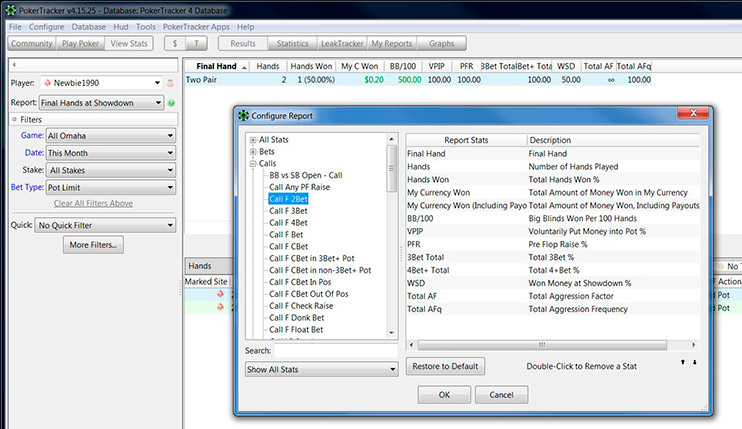Open the Tools menu
Viewport: 742px width, 429px height.
point(146,27)
